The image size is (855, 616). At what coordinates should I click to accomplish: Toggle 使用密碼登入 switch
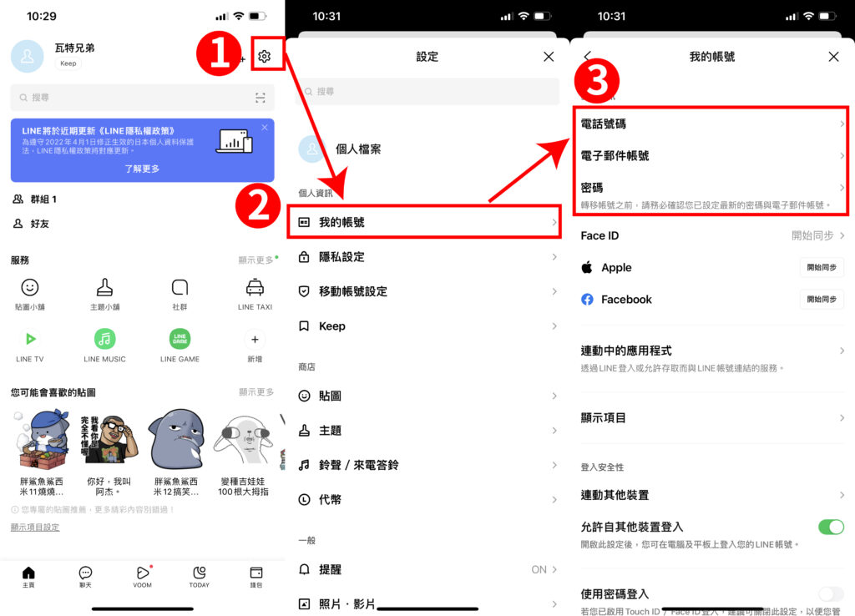[831, 593]
